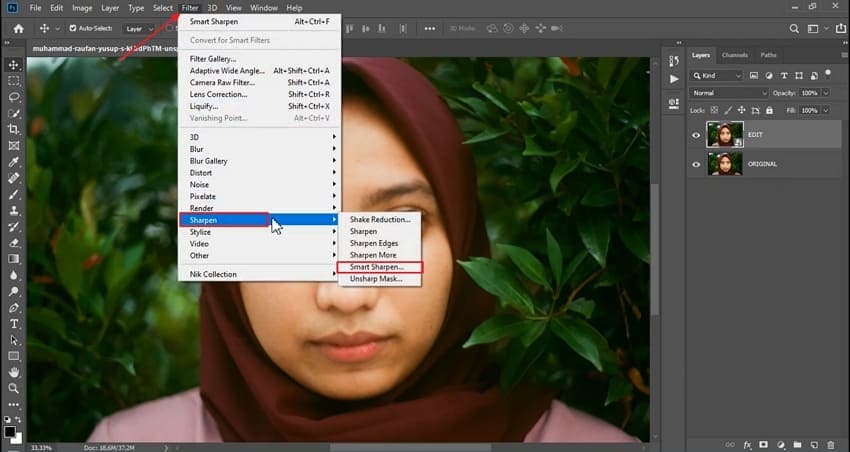Open the search icon in options bar
Image resolution: width=850 pixels, height=452 pixels.
pos(794,29)
